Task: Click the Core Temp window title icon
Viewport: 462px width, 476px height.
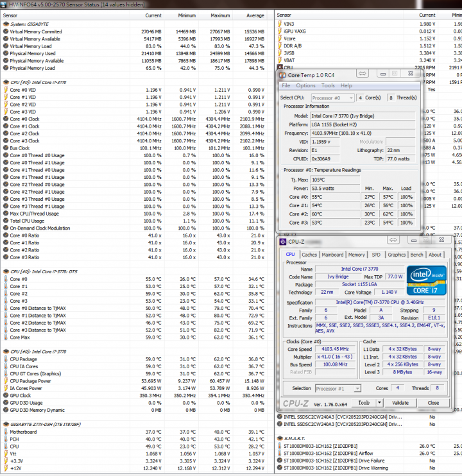Action: pos(282,75)
